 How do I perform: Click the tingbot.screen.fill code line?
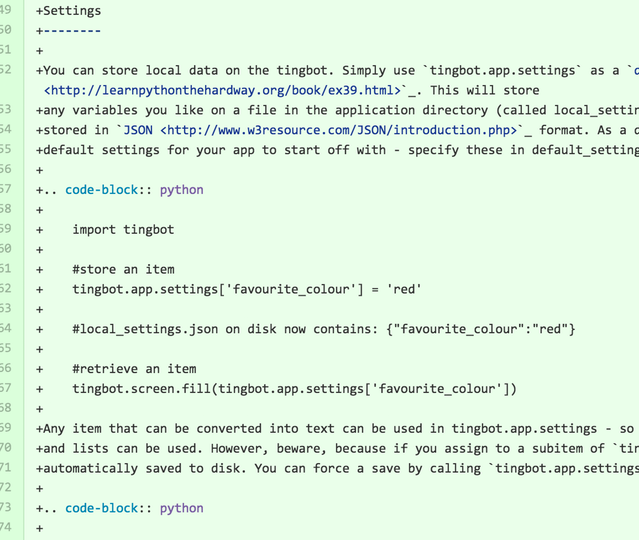click(294, 389)
